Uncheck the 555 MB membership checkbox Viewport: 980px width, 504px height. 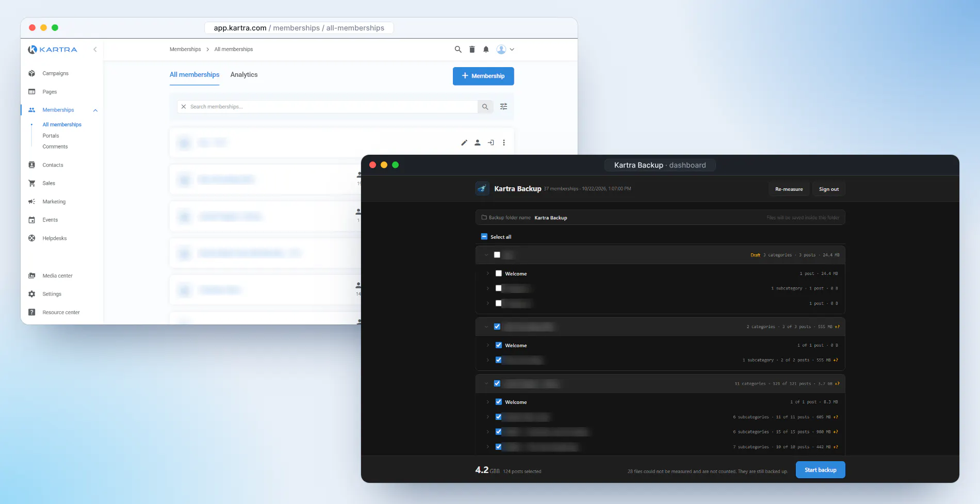497,327
